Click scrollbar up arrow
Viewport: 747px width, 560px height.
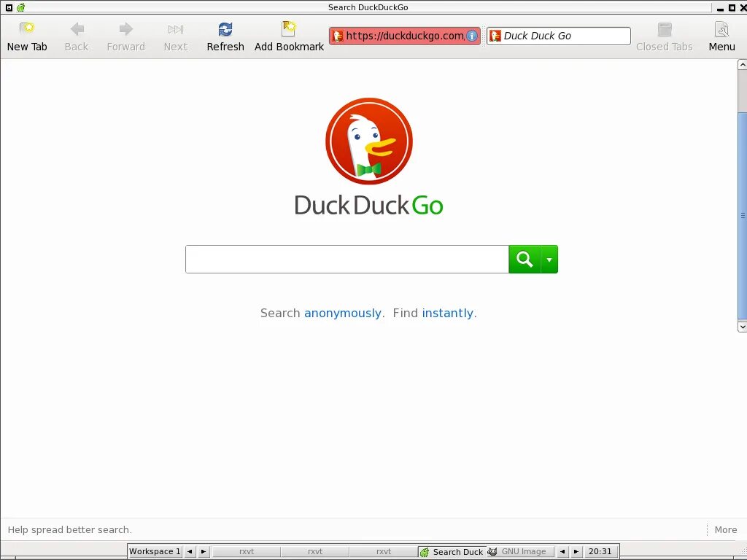pyautogui.click(x=742, y=65)
